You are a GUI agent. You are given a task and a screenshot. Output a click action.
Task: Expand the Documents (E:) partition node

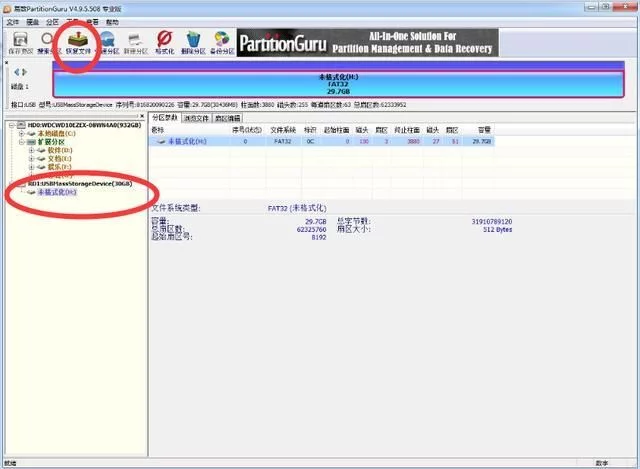click(31, 158)
